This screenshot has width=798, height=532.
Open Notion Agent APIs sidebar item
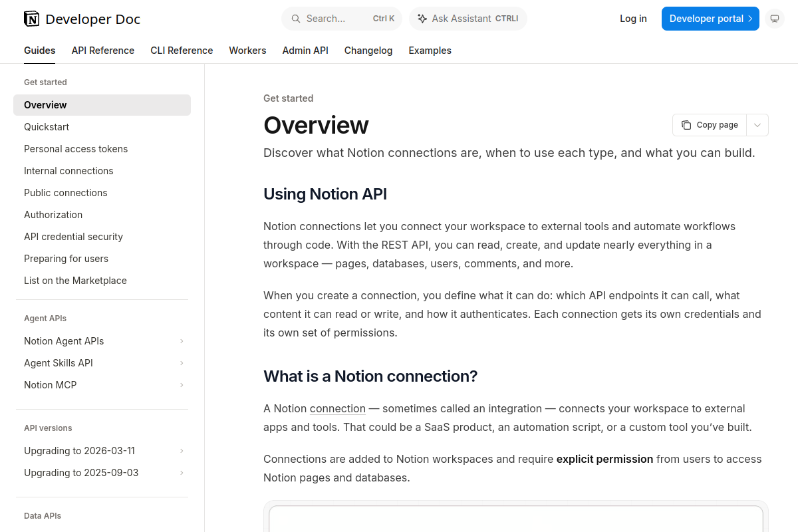[x=102, y=341]
